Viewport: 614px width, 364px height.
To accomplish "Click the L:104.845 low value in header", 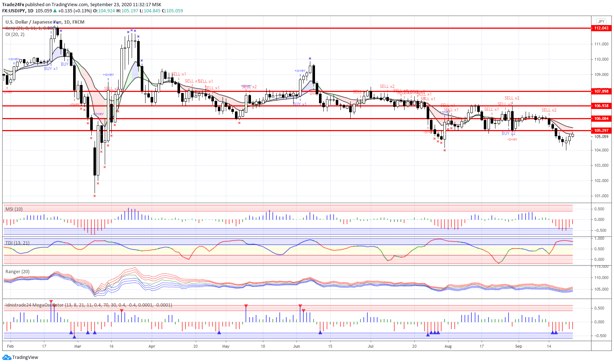I will point(150,11).
